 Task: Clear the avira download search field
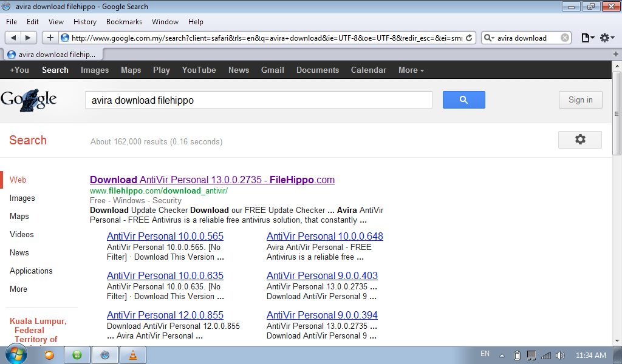point(565,38)
